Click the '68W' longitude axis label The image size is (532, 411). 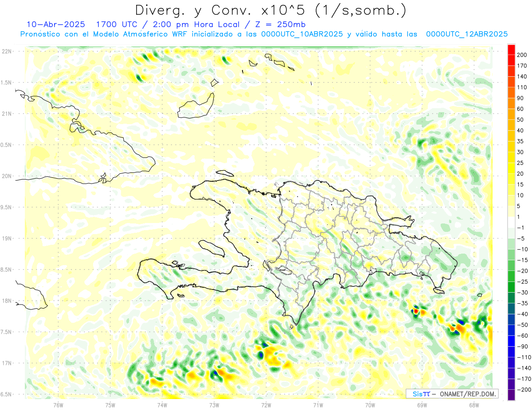coord(474,405)
